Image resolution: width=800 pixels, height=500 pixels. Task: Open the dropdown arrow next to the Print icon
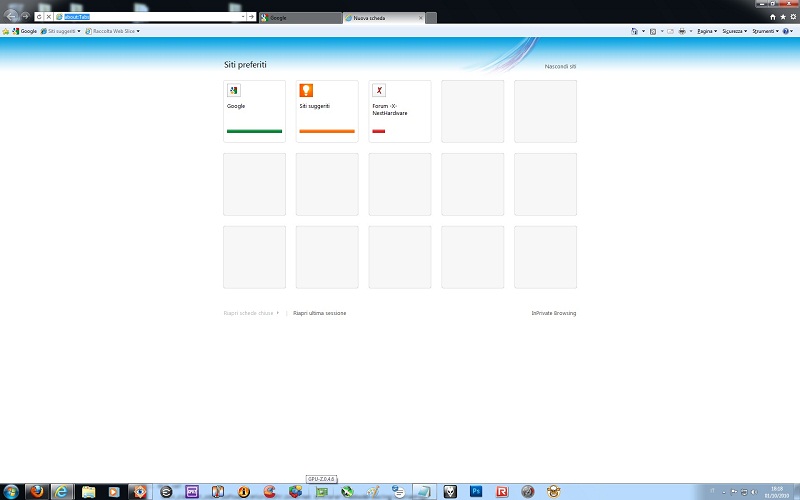(x=691, y=31)
